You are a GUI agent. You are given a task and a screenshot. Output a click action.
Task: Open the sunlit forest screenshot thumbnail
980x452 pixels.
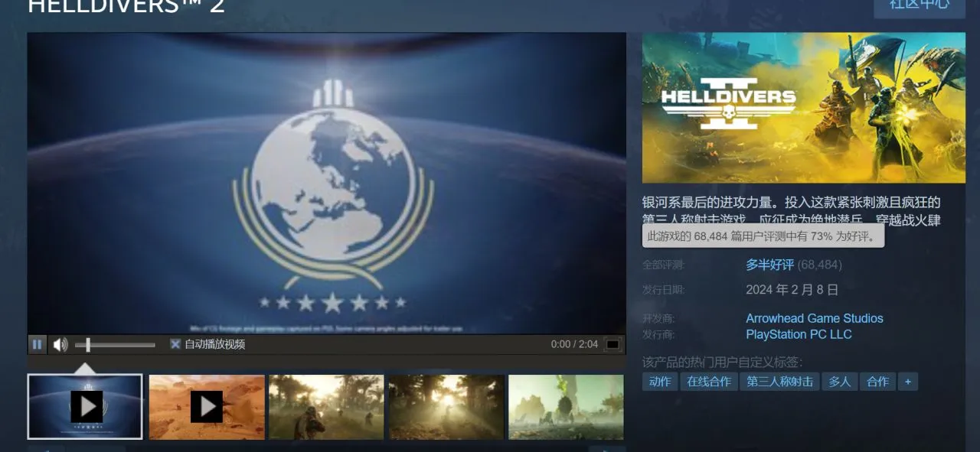[446, 407]
